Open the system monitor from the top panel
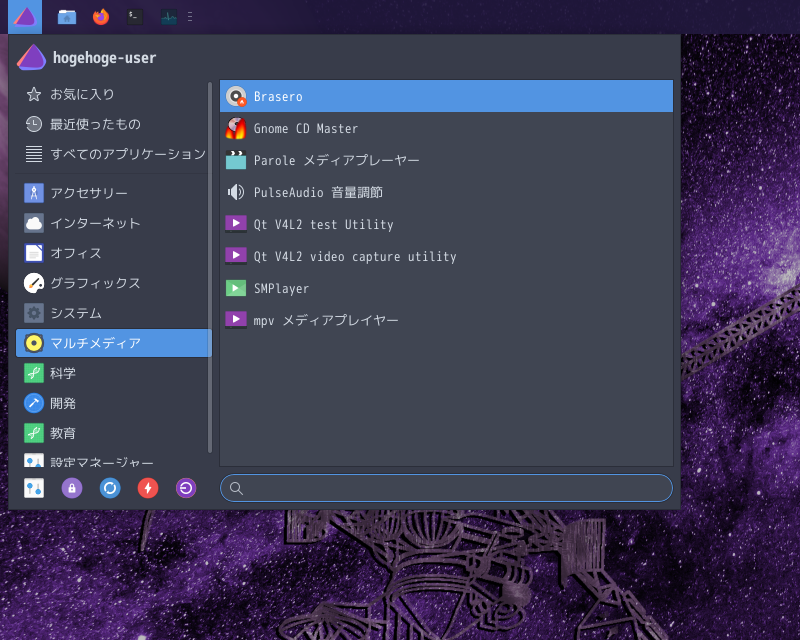 pyautogui.click(x=169, y=17)
